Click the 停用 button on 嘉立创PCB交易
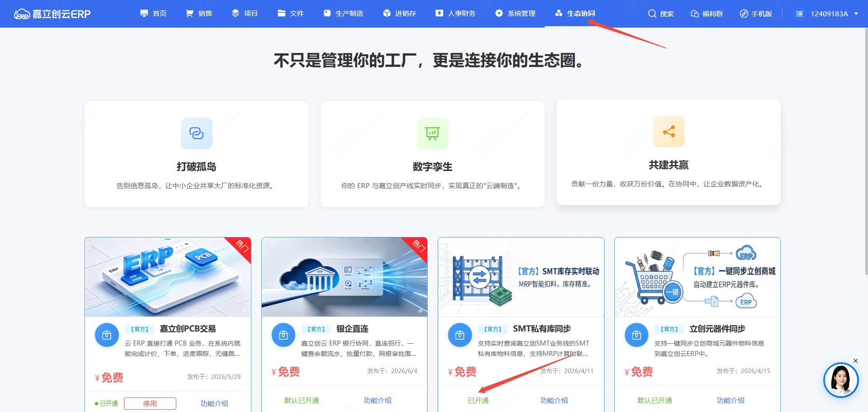The width and height of the screenshot is (868, 412). coord(150,403)
